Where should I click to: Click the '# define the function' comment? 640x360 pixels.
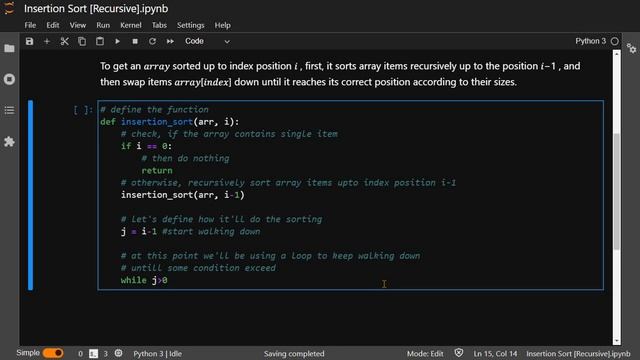pyautogui.click(x=154, y=110)
